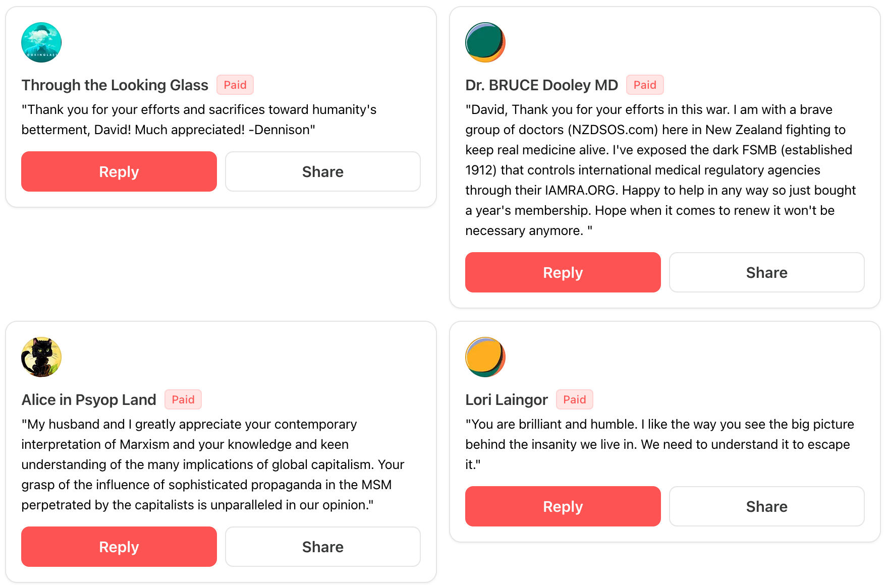Open Dr. BRUCE Dooley MD profile name

pos(541,85)
